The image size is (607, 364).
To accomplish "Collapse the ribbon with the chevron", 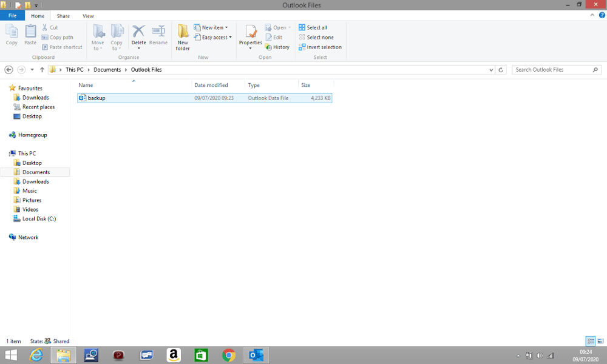I will 592,15.
